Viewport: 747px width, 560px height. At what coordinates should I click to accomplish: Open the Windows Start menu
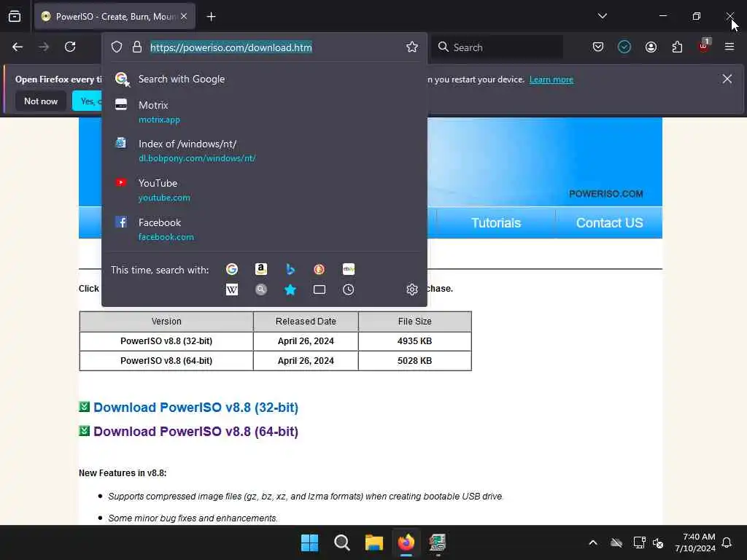pyautogui.click(x=309, y=542)
